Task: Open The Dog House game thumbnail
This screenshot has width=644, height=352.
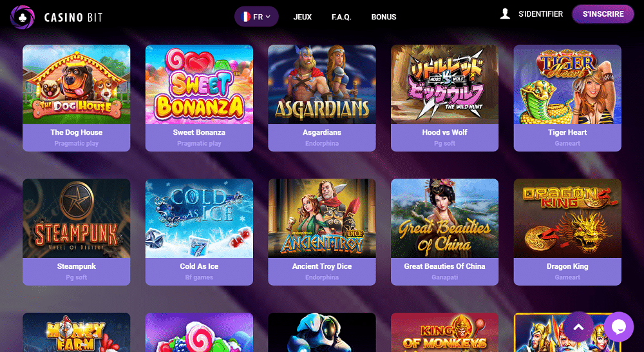Action: (x=77, y=84)
